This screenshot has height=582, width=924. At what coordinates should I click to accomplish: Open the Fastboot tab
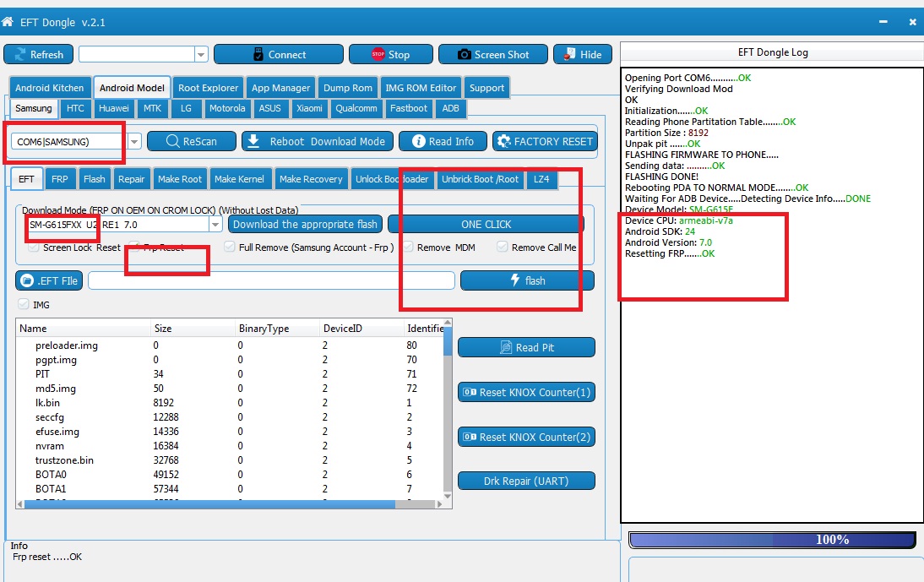[409, 108]
